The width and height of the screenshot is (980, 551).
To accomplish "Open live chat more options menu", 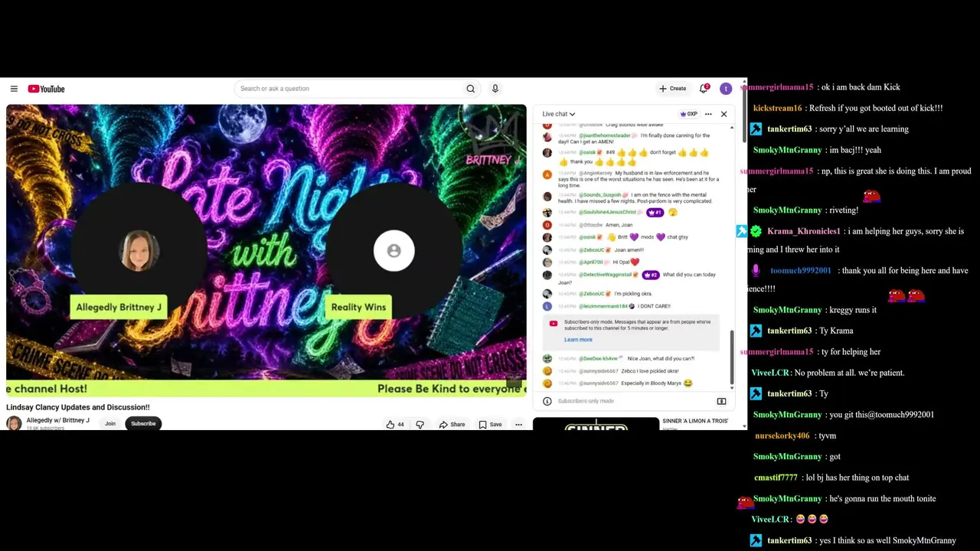I will point(708,114).
